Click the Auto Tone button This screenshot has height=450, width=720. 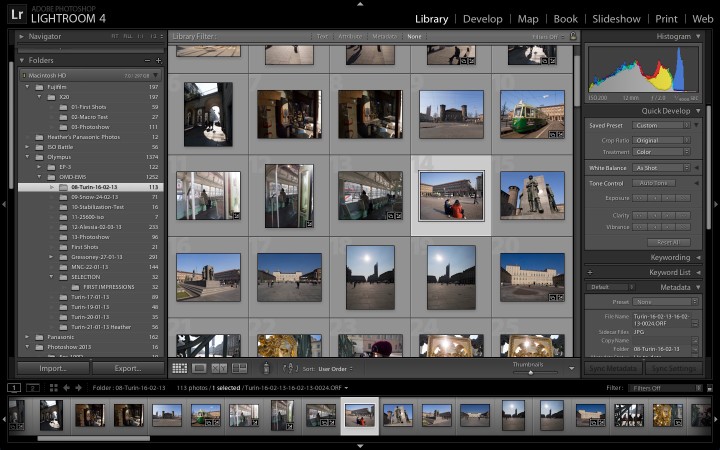pos(655,183)
